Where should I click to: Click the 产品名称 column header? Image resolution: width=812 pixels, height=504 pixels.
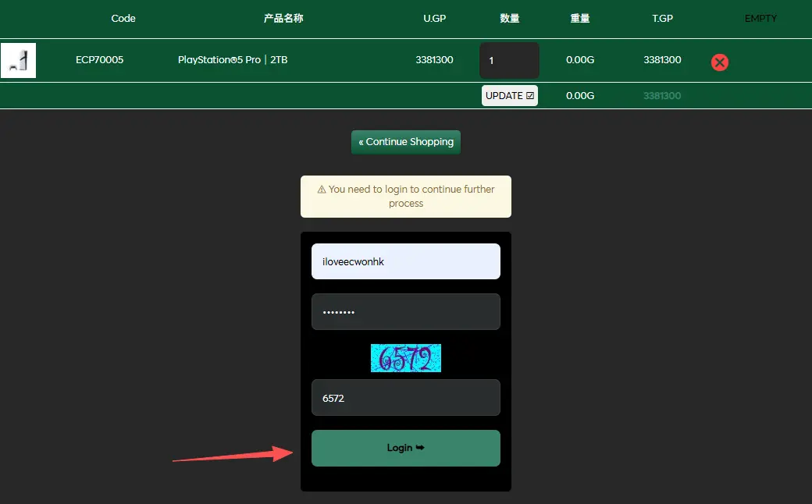click(283, 18)
